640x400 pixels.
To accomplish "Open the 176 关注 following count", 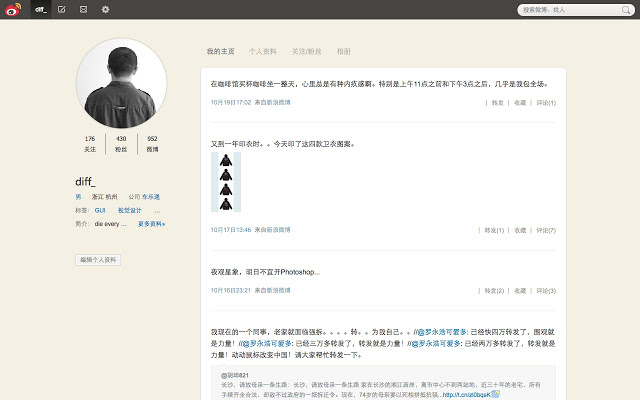I will (90, 144).
